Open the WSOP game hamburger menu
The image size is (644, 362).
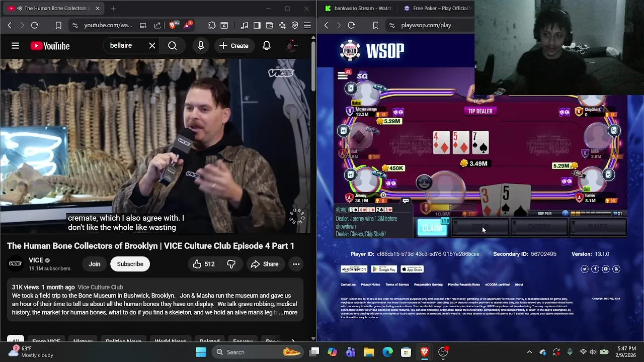343,76
